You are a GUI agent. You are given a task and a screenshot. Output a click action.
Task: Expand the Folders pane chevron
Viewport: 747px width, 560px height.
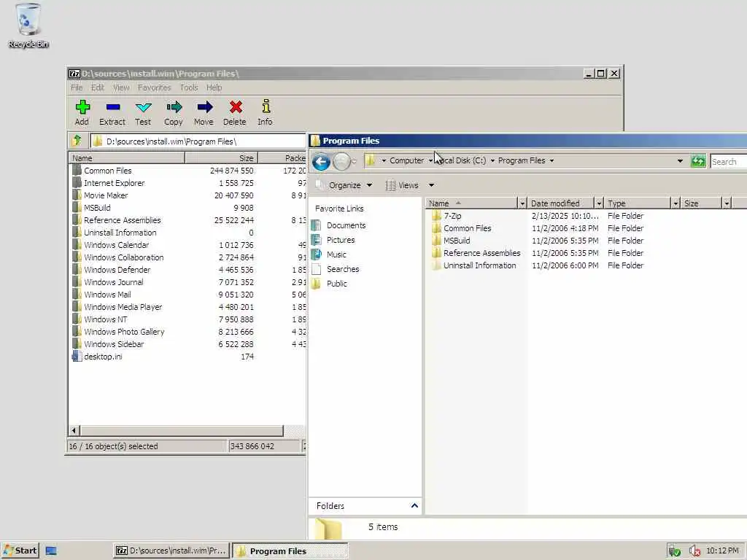(x=414, y=506)
